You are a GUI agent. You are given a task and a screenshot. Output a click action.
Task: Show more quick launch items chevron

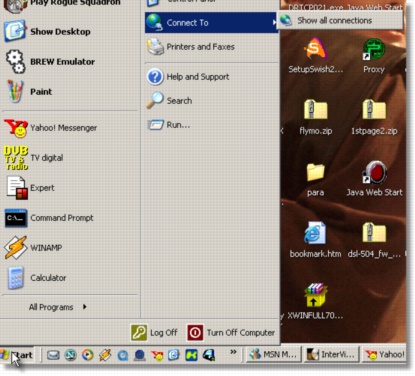233,352
